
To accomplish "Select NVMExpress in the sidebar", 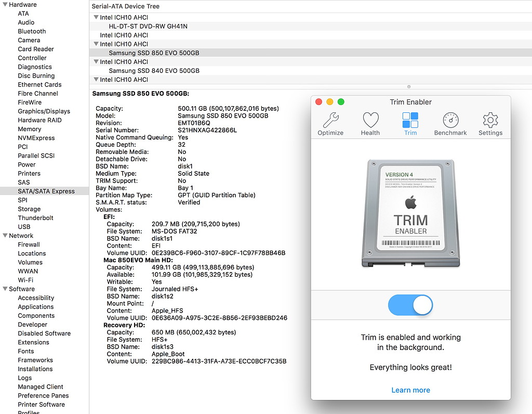I will [x=36, y=138].
